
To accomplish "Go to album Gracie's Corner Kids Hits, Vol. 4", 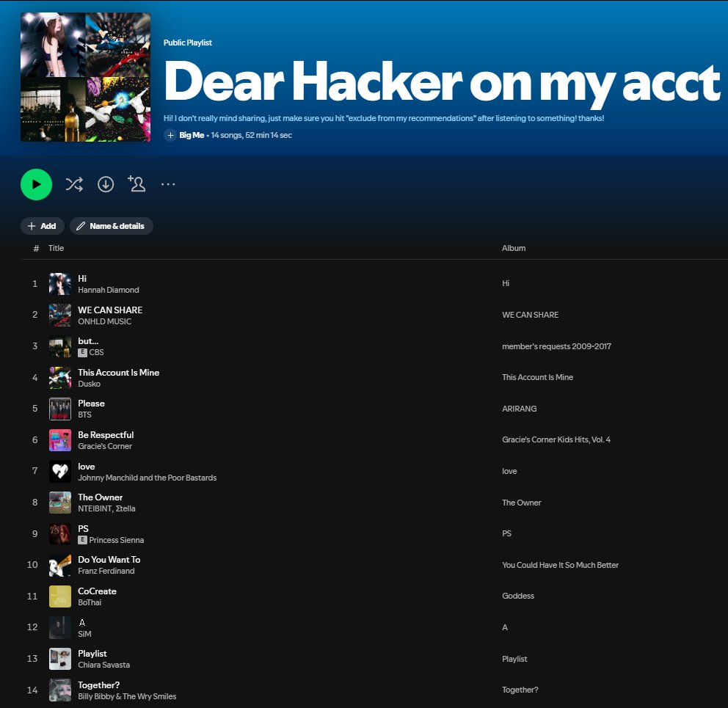I will pyautogui.click(x=556, y=439).
